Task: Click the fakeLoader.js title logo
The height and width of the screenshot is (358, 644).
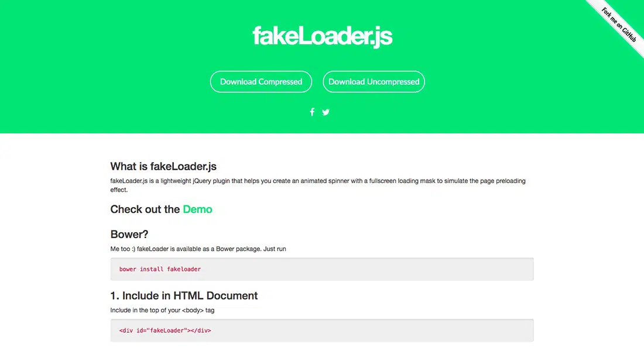Action: pyautogui.click(x=322, y=36)
